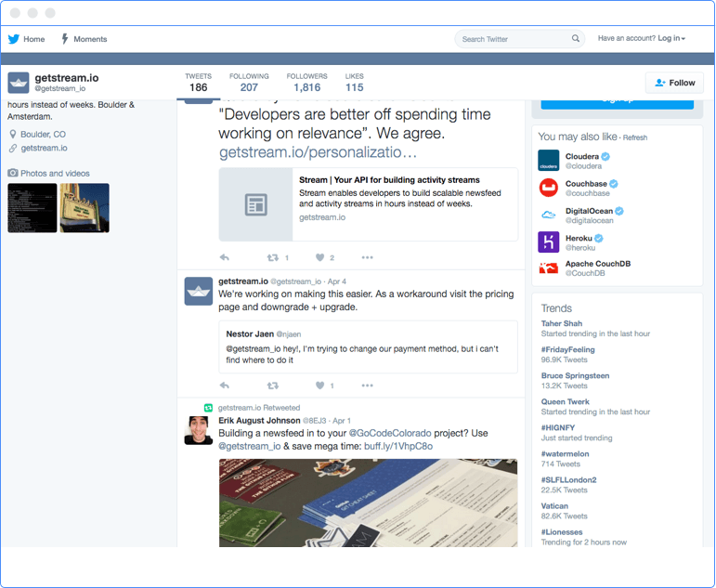Image resolution: width=716 pixels, height=588 pixels.
Task: Open the #SLFLLondon2 trend
Action: [569, 479]
